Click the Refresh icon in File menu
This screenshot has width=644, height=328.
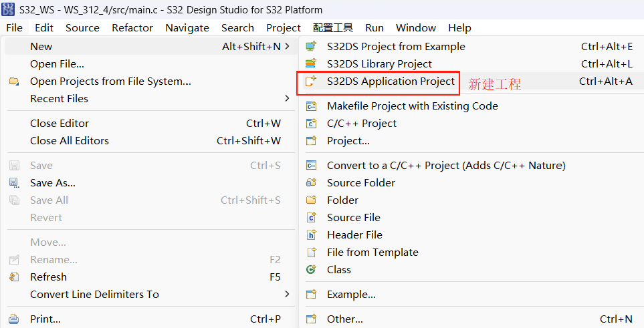pos(14,277)
